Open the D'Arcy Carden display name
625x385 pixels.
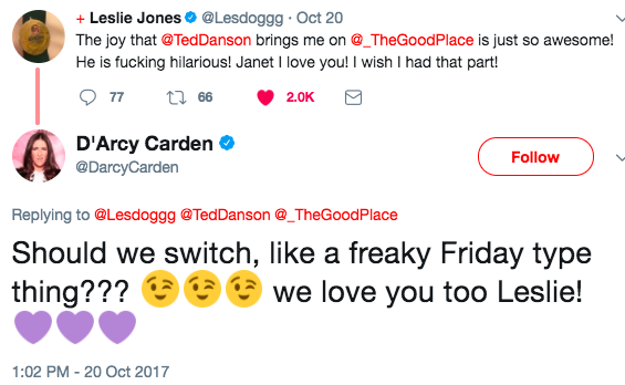click(x=144, y=144)
